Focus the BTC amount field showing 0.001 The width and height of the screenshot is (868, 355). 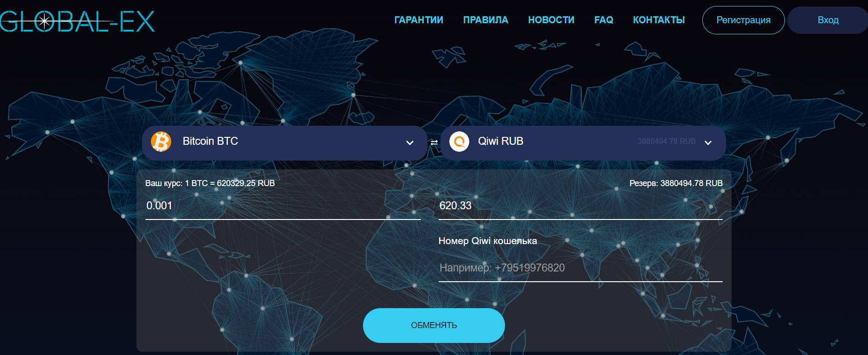283,206
